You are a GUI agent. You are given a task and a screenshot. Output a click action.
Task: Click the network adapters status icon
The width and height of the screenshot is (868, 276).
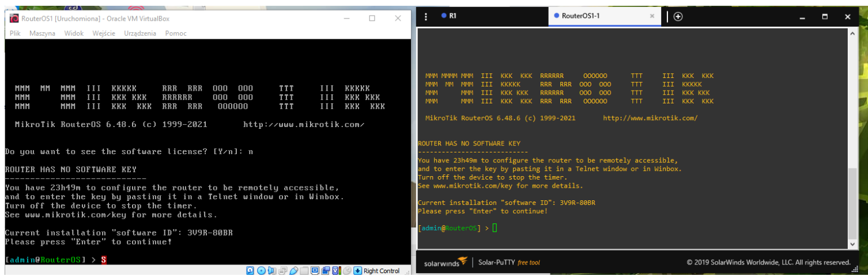282,271
